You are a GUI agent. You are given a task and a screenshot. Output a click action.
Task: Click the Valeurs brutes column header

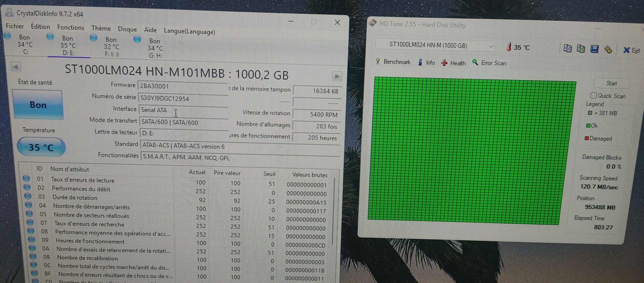pyautogui.click(x=310, y=175)
